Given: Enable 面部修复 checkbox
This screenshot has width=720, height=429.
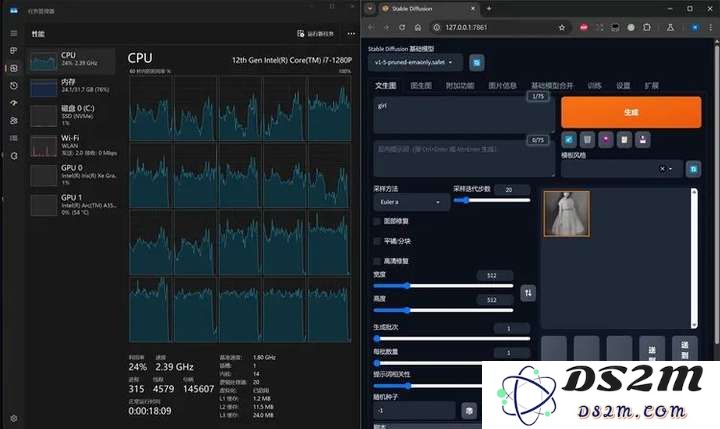Looking at the screenshot, I should coord(377,221).
